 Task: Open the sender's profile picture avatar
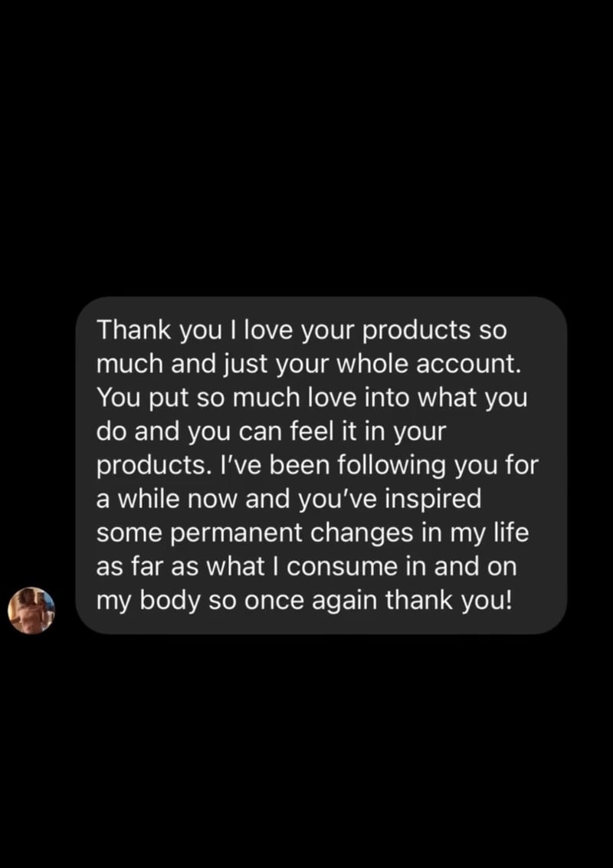[31, 611]
